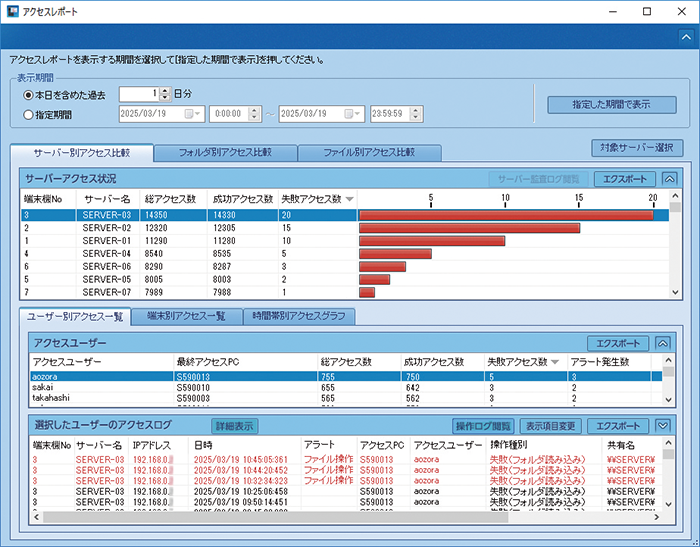Click the 日時 column header
This screenshot has height=547, width=700.
point(245,445)
